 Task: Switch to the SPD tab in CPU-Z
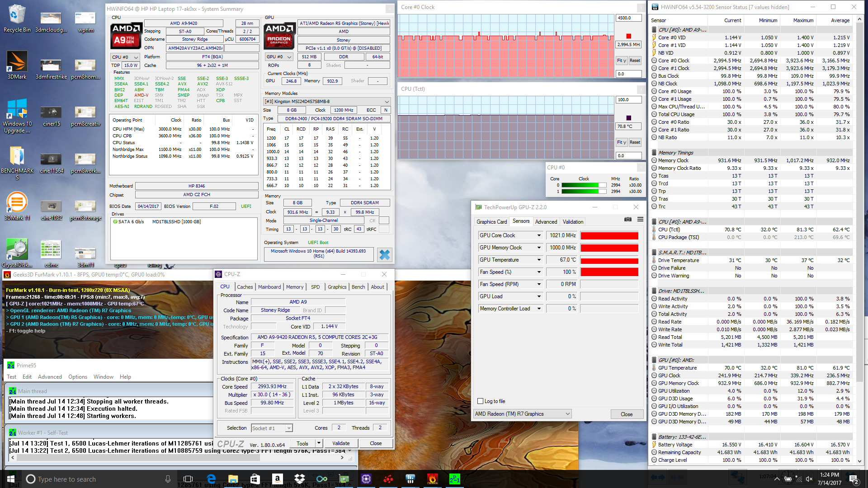point(316,287)
